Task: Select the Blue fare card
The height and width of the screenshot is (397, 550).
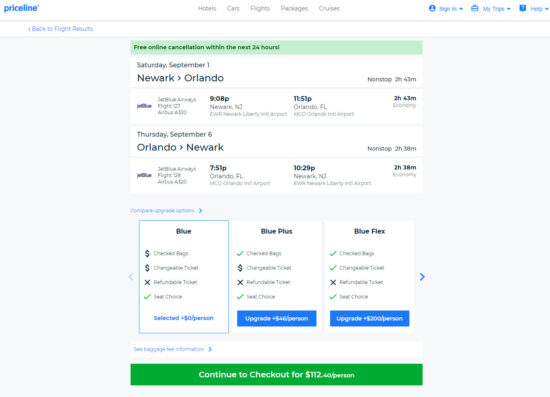Action: 184,277
